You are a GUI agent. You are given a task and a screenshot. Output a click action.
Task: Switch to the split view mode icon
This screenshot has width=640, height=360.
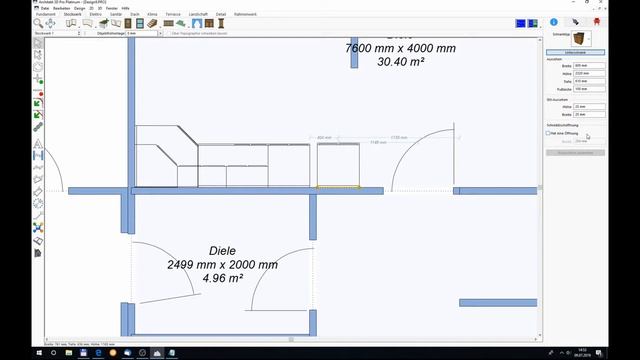pos(533,23)
